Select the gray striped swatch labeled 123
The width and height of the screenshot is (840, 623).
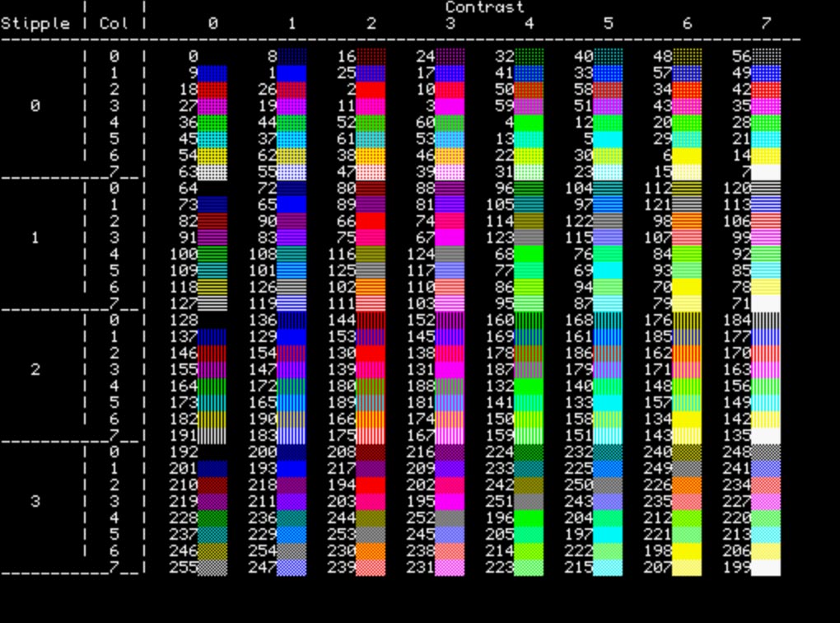coord(529,238)
